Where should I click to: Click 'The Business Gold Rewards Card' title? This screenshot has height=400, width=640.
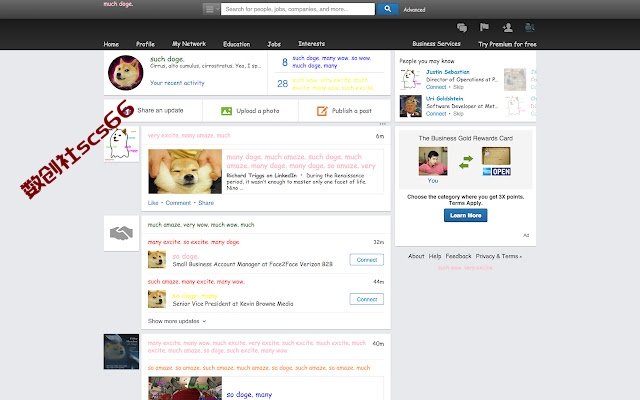click(x=466, y=138)
